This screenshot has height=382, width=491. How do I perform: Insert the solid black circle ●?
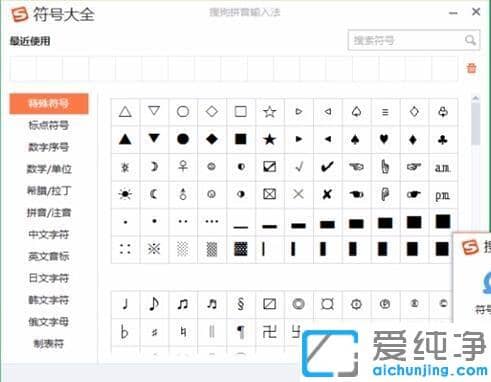coord(183,139)
